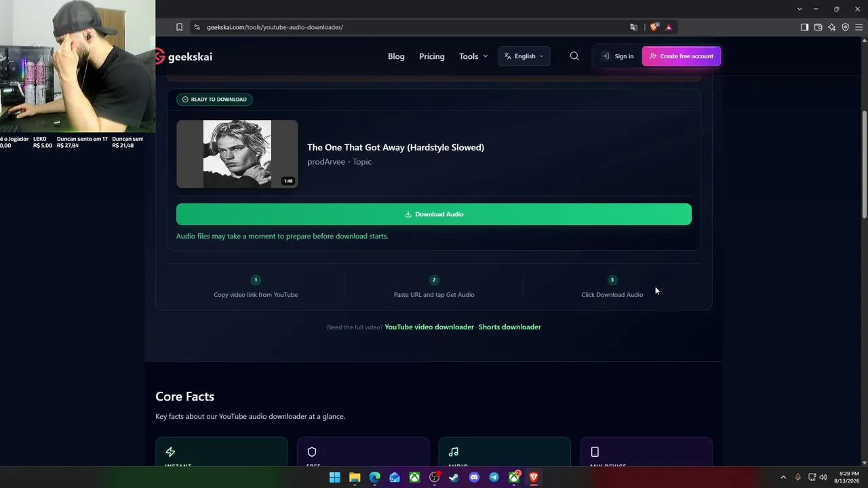Open Brave Shields lion icon
The width and height of the screenshot is (868, 488).
654,27
